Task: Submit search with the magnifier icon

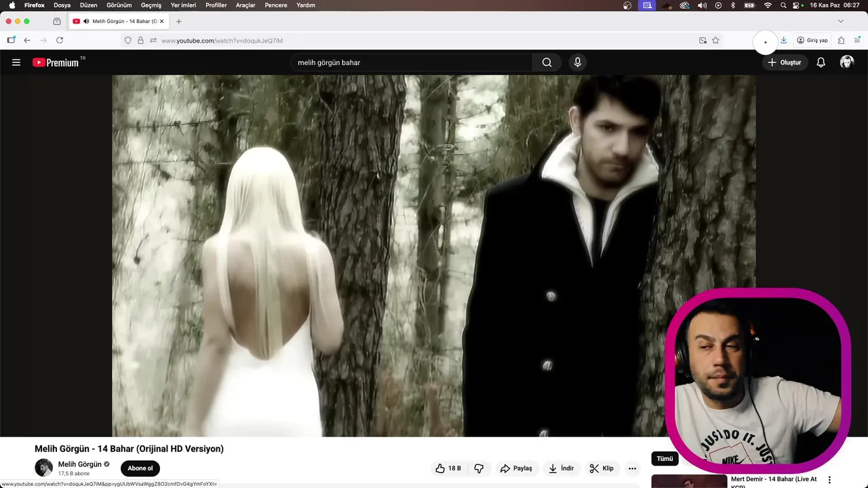Action: (547, 62)
